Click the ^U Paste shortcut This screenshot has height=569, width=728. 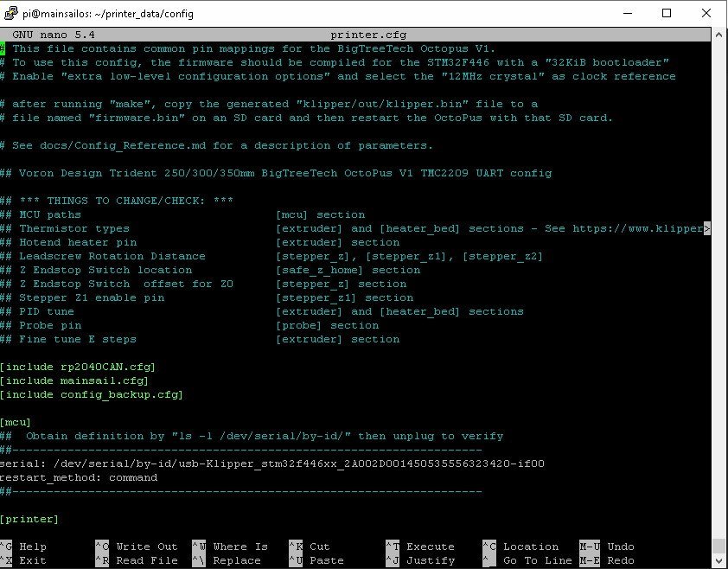tap(316, 560)
